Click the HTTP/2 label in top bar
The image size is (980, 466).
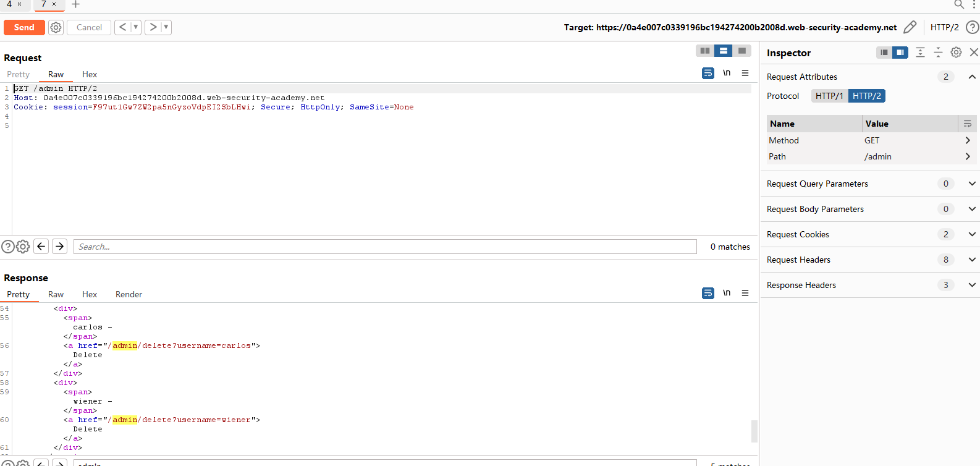pyautogui.click(x=944, y=27)
